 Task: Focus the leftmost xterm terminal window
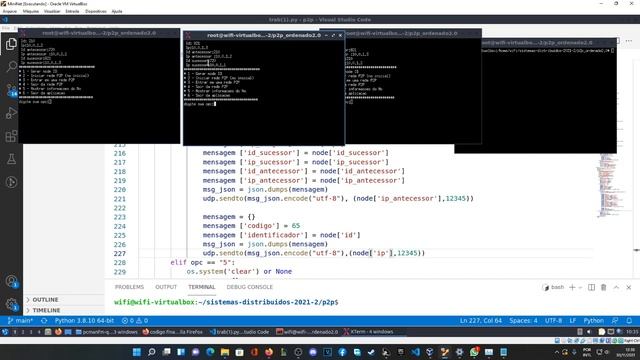pos(99,86)
